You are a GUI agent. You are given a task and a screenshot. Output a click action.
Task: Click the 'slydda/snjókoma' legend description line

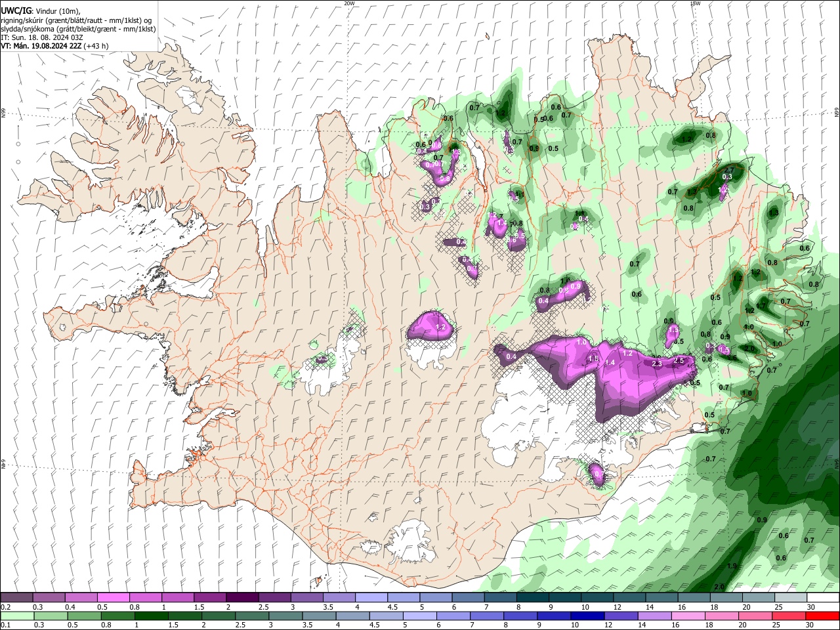(78, 29)
